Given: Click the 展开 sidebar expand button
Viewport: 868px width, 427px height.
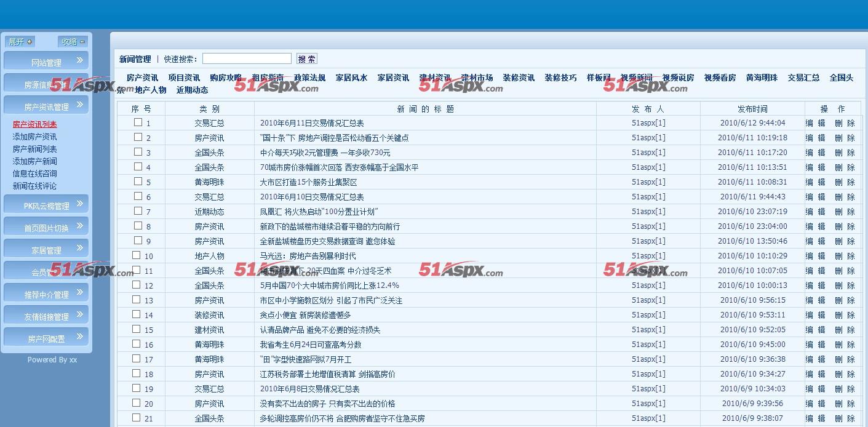Looking at the screenshot, I should click(x=20, y=41).
